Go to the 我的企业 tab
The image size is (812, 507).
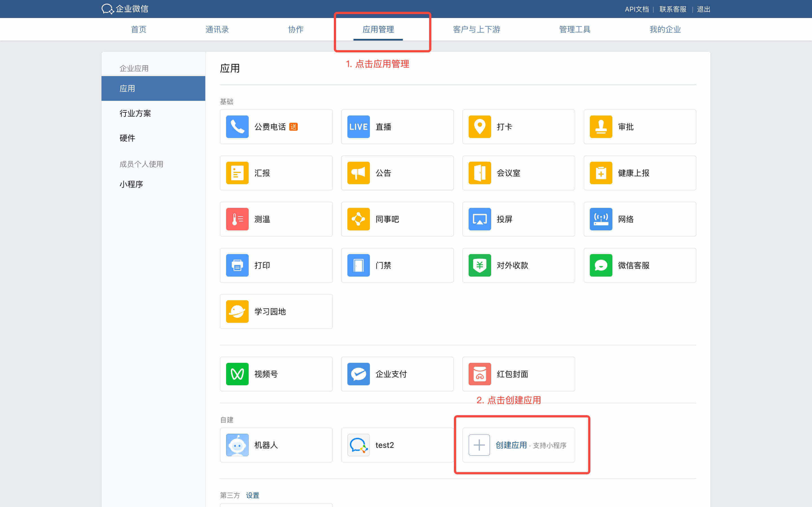pyautogui.click(x=665, y=30)
